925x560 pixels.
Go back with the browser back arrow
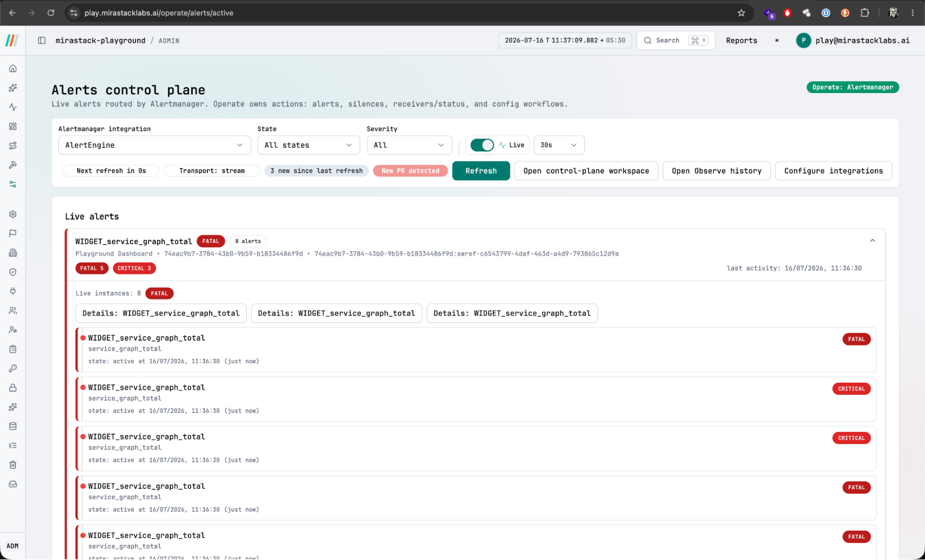[12, 13]
